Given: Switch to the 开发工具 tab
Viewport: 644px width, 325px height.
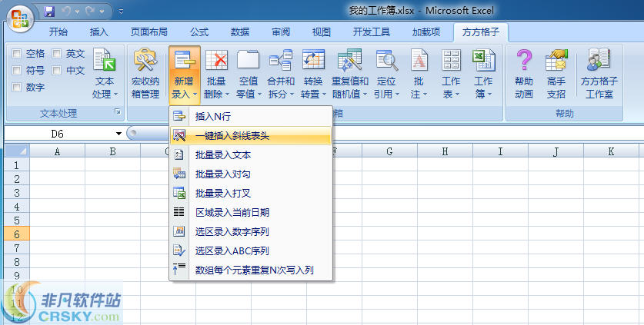Looking at the screenshot, I should pos(372,32).
